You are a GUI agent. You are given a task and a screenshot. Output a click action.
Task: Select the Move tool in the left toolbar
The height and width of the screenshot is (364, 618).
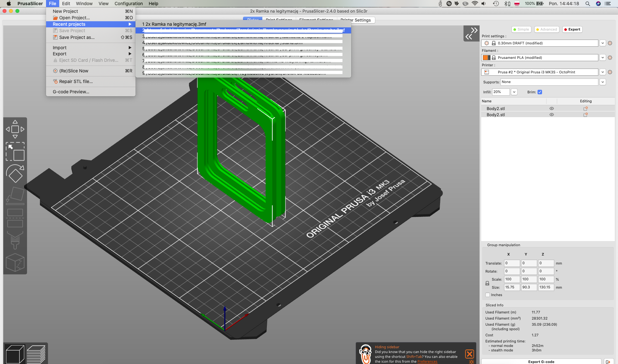point(15,129)
